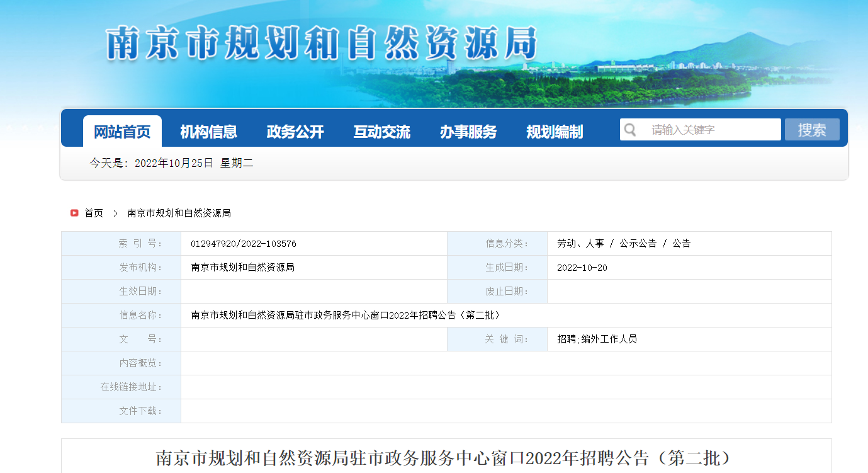Click publisher value 南京市规划和自然资源局 in table
The image size is (868, 473).
(x=243, y=267)
